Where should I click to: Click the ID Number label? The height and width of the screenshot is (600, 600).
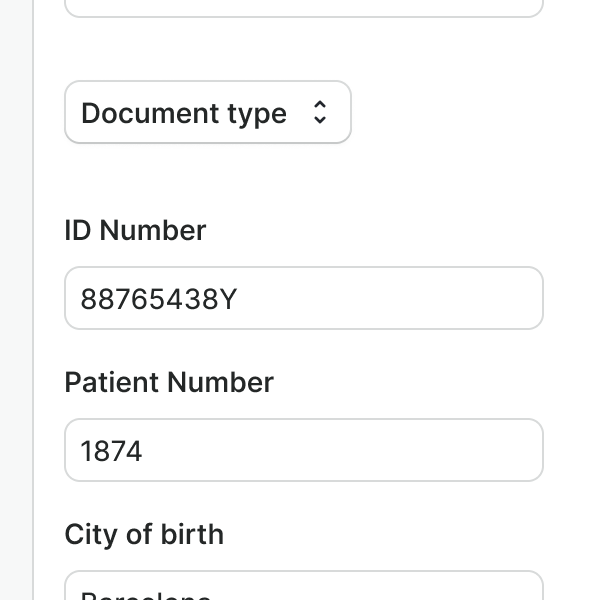point(135,230)
